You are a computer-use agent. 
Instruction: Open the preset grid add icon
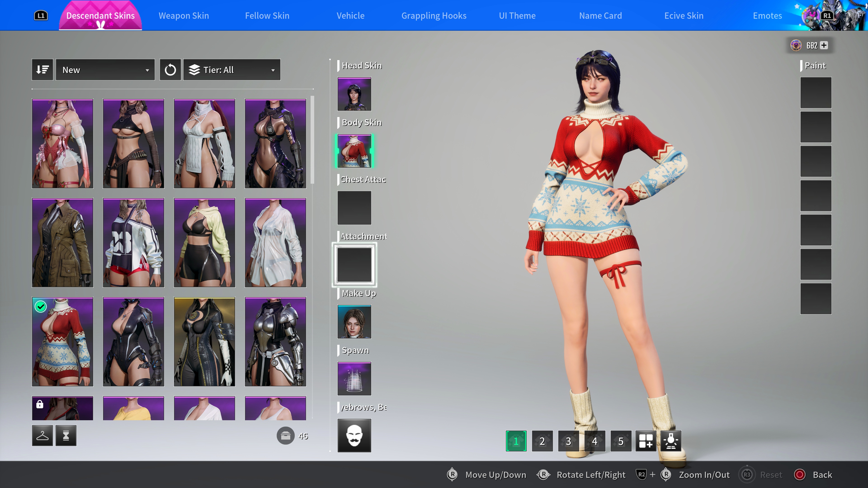tap(646, 441)
